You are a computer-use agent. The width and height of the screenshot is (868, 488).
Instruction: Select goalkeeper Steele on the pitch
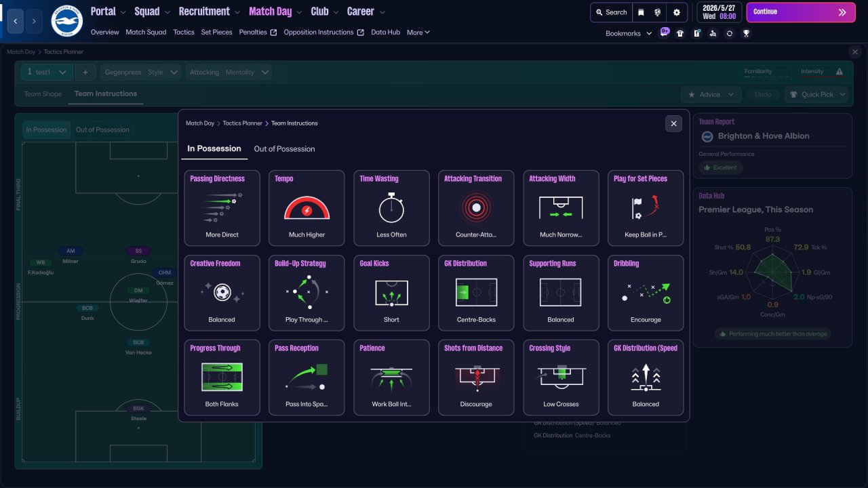coord(138,413)
